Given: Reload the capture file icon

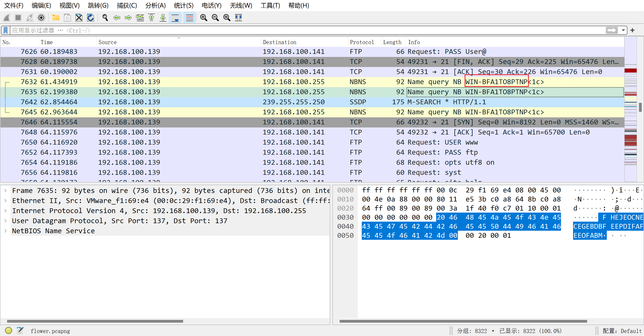Looking at the screenshot, I should coord(91,18).
